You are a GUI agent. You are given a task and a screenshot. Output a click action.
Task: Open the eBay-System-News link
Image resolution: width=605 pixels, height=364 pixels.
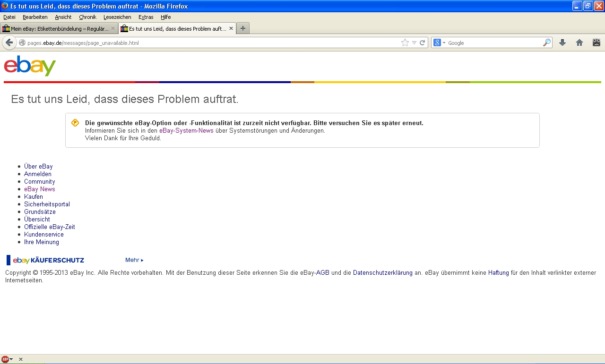click(186, 130)
